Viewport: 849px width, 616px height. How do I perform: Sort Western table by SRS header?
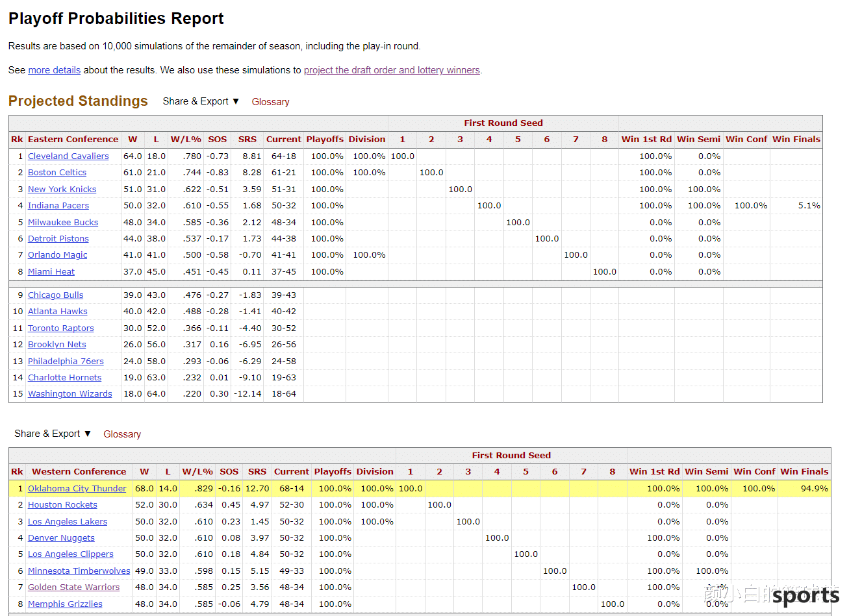point(257,472)
